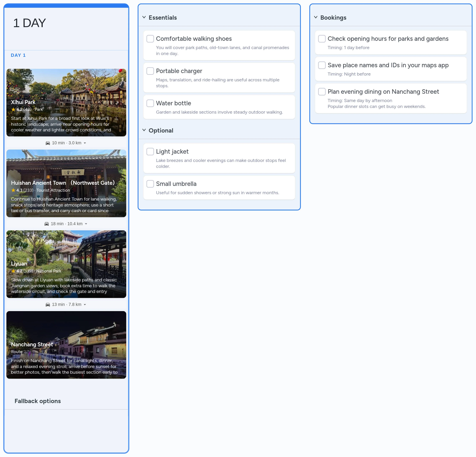The width and height of the screenshot is (476, 457).
Task: Click the Fallback options link
Action: tap(38, 401)
